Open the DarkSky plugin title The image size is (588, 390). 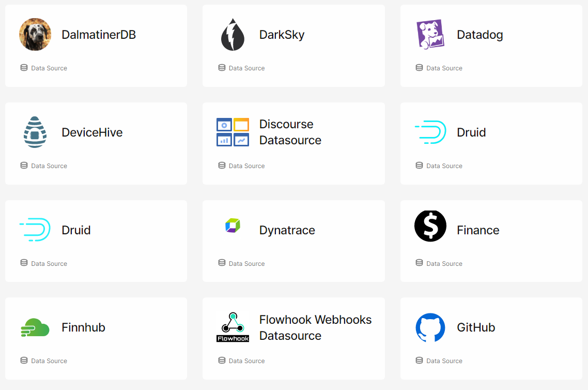282,35
